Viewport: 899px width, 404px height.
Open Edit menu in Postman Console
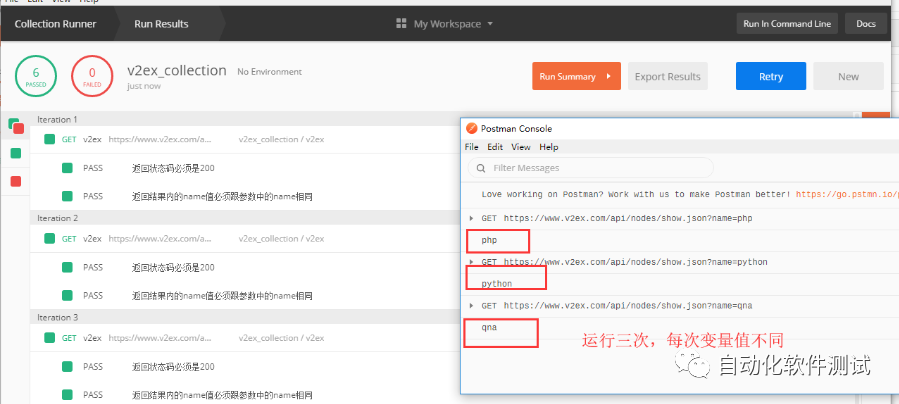[495, 147]
